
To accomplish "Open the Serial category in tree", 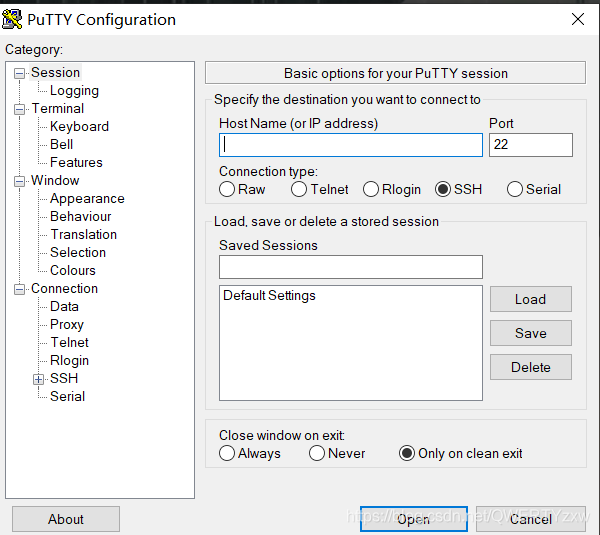I will [67, 396].
